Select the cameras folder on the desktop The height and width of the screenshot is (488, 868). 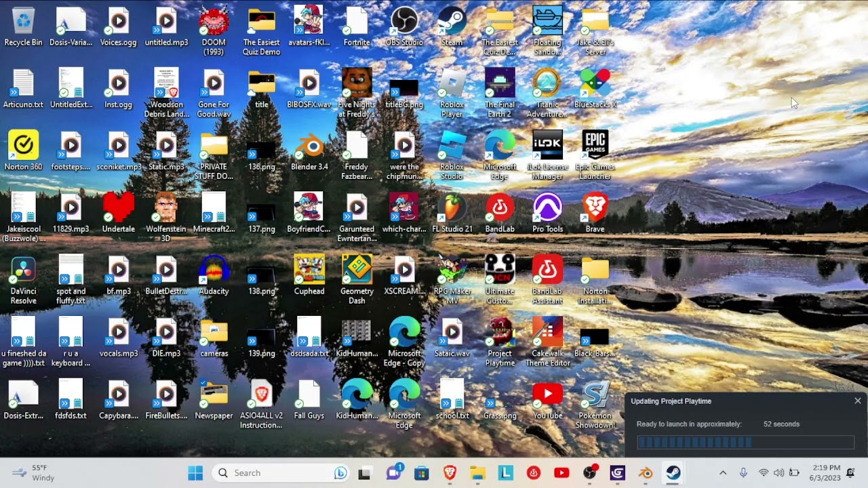pyautogui.click(x=214, y=338)
